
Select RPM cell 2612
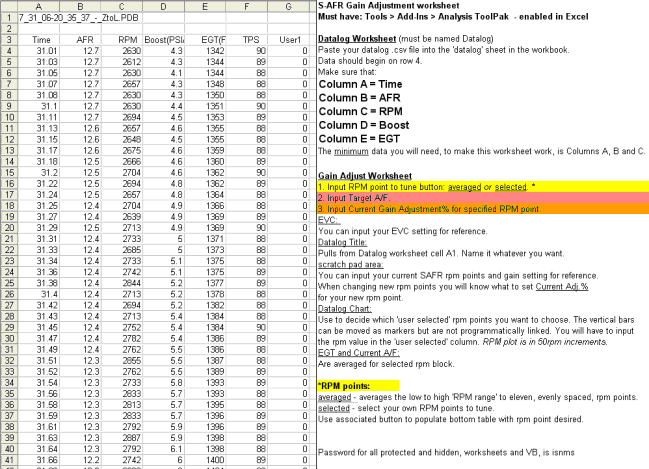click(122, 62)
